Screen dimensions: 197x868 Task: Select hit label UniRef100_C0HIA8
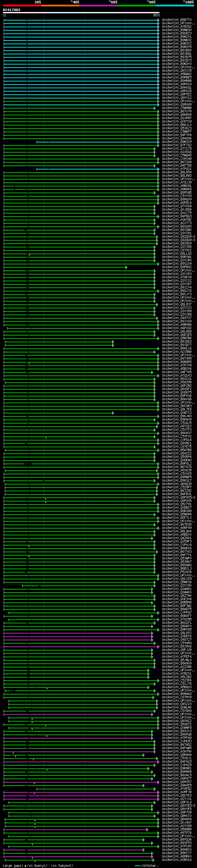point(177,159)
